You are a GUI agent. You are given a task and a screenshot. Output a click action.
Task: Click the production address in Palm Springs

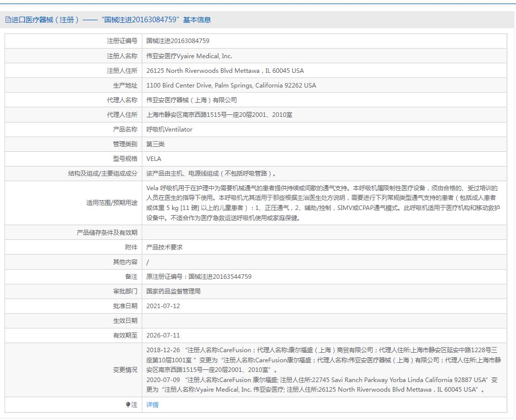pyautogui.click(x=231, y=86)
